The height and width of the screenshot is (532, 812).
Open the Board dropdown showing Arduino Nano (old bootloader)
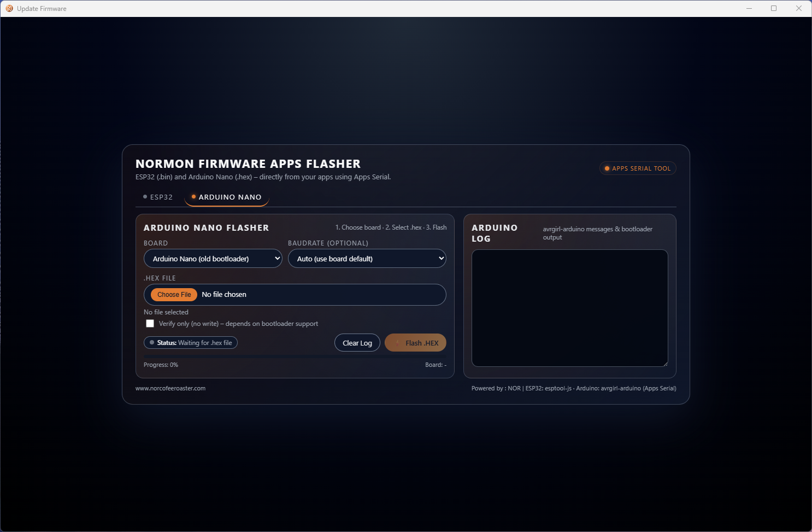[x=213, y=258]
